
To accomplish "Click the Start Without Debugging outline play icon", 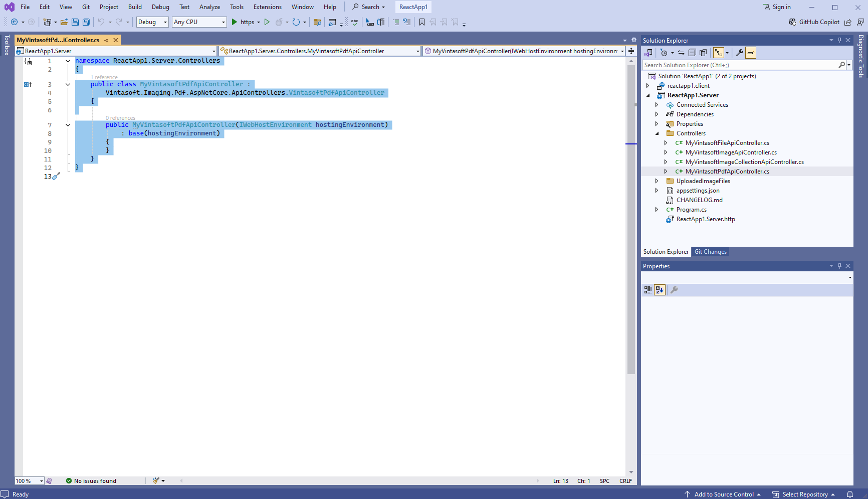I will pyautogui.click(x=267, y=22).
